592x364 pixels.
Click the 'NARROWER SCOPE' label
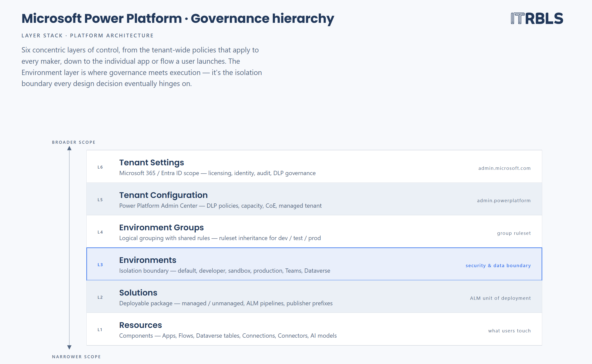[x=76, y=357]
